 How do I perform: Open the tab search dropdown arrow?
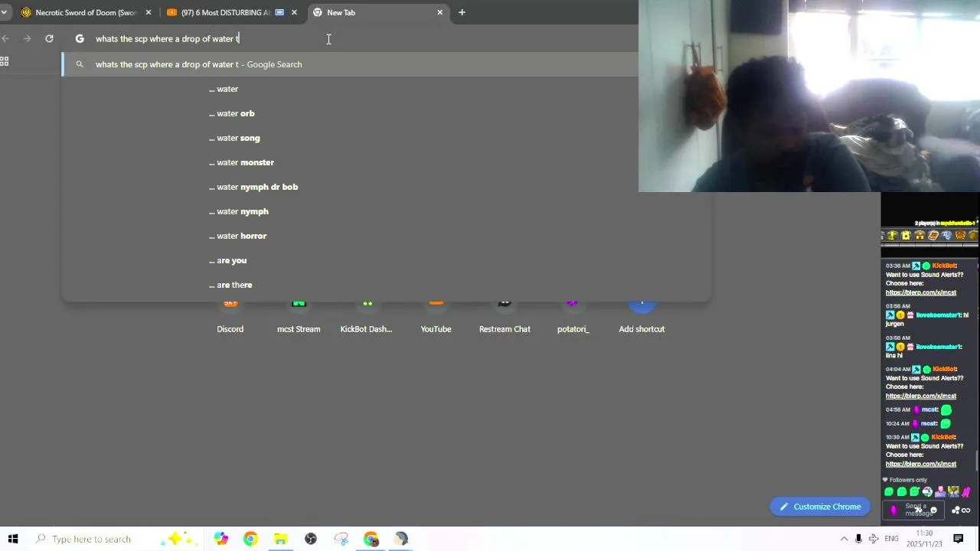tap(4, 12)
